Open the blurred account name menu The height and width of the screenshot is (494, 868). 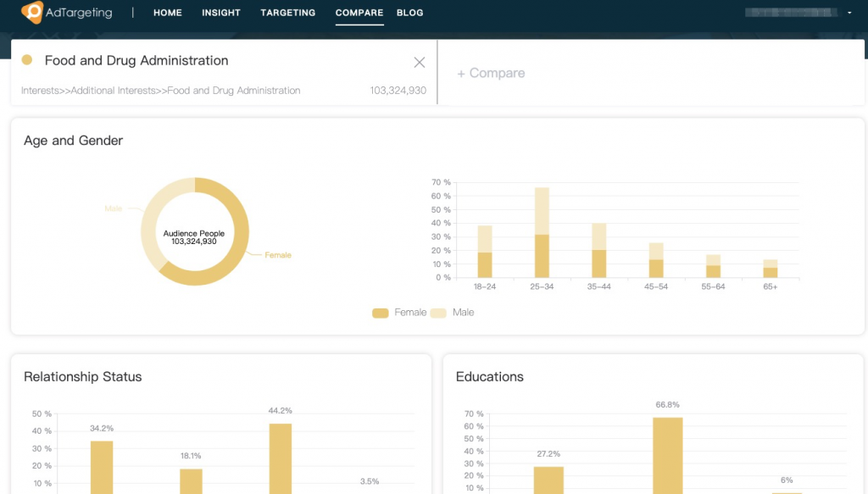coord(791,12)
